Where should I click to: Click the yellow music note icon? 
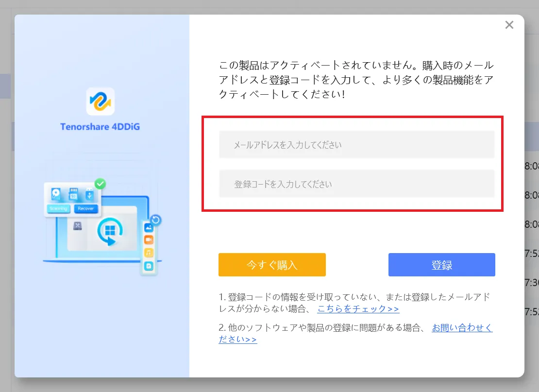[x=149, y=251]
